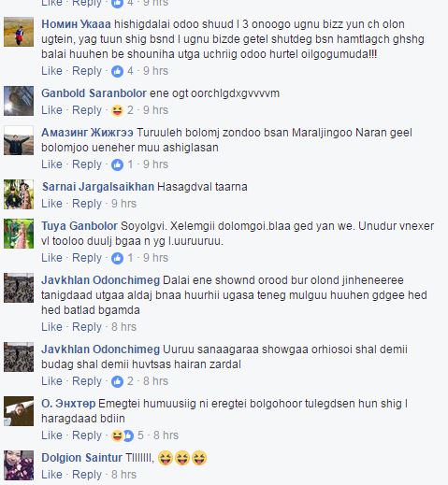Like Ganbold Saranbolor's comment
Viewport: 448px width, 485px height.
51,110
